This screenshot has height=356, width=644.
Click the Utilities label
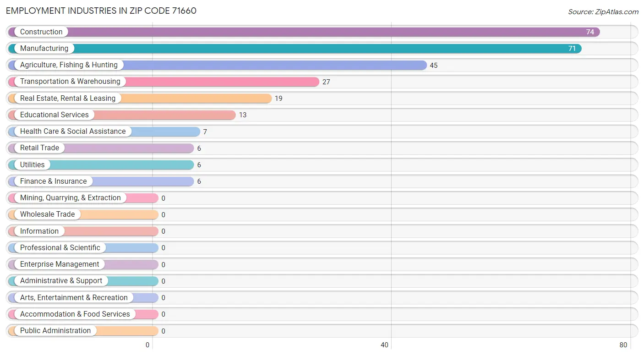tap(33, 165)
